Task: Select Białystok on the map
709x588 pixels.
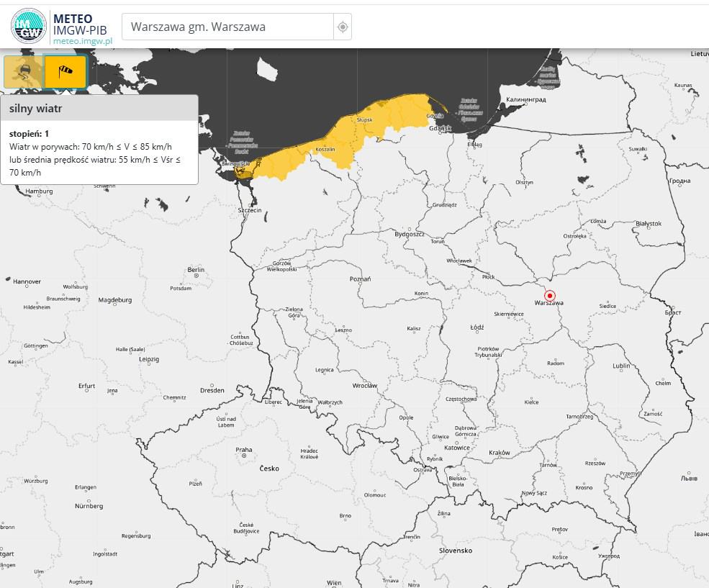Action: pos(649,223)
